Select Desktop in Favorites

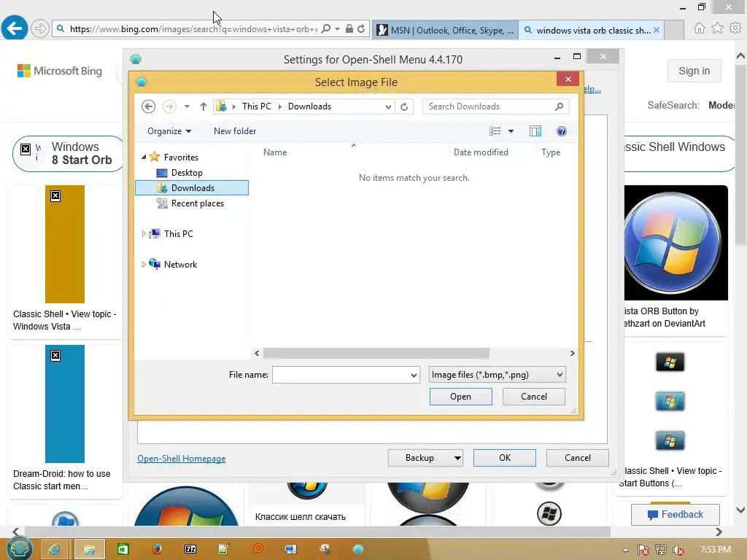187,172
